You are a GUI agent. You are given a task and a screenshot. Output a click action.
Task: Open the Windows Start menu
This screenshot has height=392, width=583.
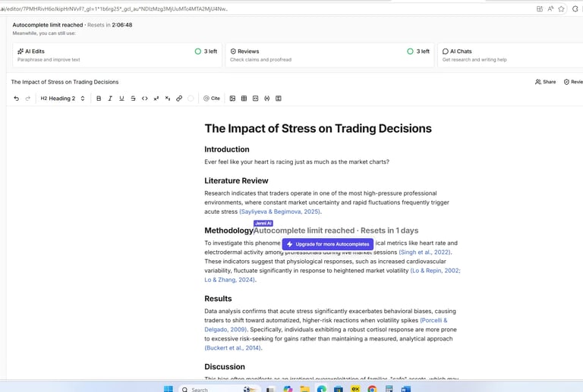coord(169,389)
